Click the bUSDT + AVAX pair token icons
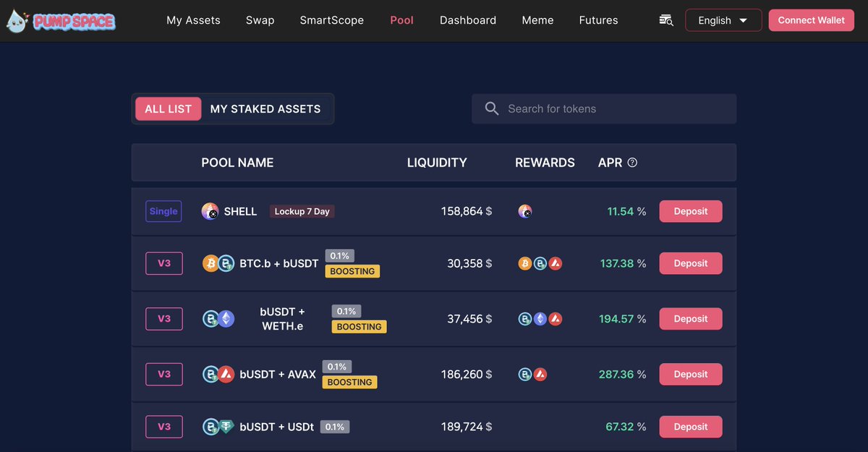Viewport: 868px width, 452px height. click(x=218, y=375)
